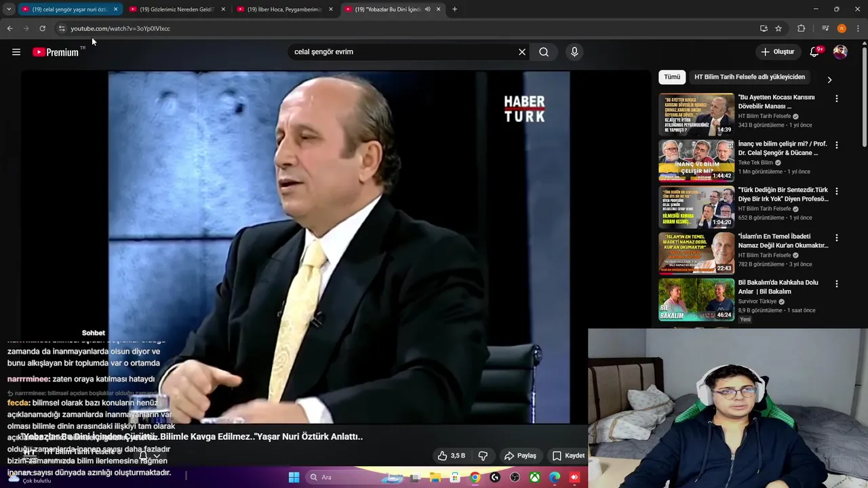This screenshot has width=868, height=488.
Task: Open options for 'İslam'ın En Temel İbadeti' video
Action: click(x=836, y=238)
